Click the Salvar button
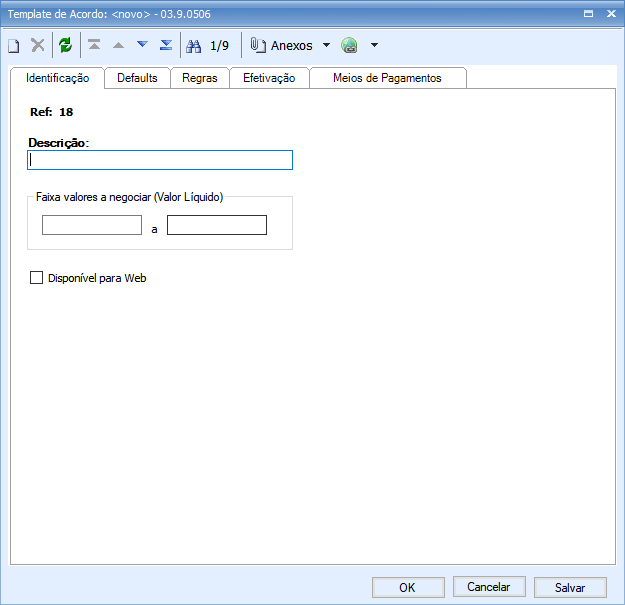 click(x=570, y=587)
